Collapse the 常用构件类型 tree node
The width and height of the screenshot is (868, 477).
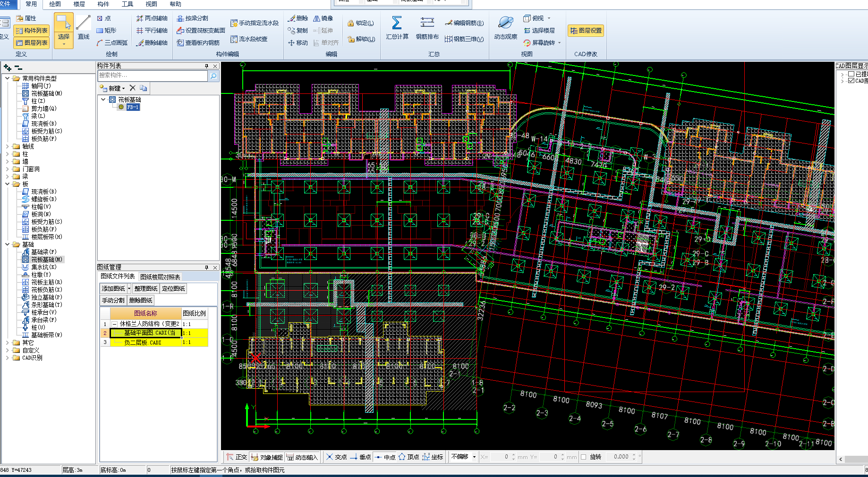(8, 78)
